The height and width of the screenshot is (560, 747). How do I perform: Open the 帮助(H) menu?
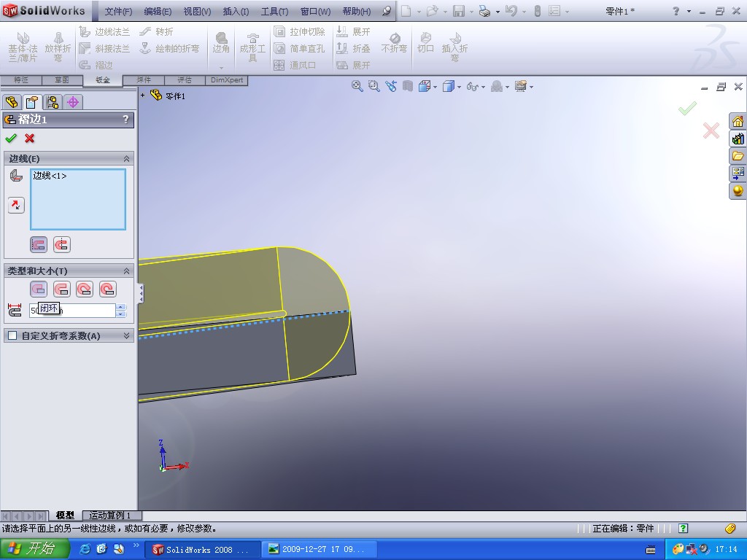[x=356, y=12]
